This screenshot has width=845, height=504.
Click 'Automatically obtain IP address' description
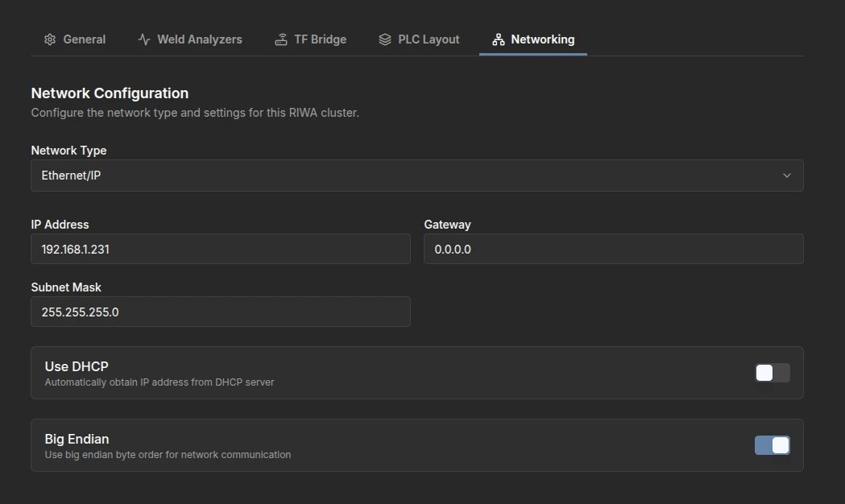point(159,382)
